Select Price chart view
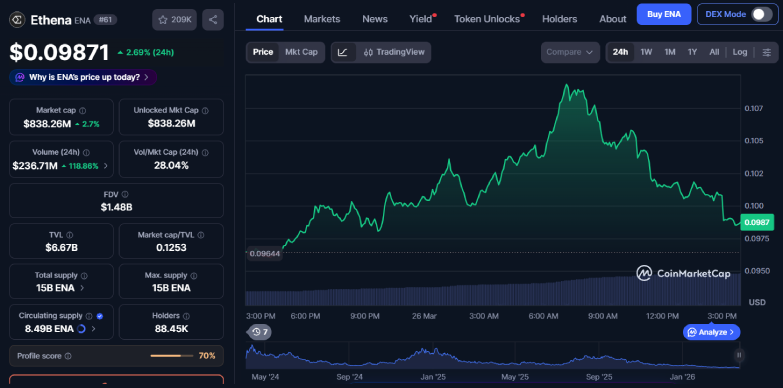 [x=263, y=52]
